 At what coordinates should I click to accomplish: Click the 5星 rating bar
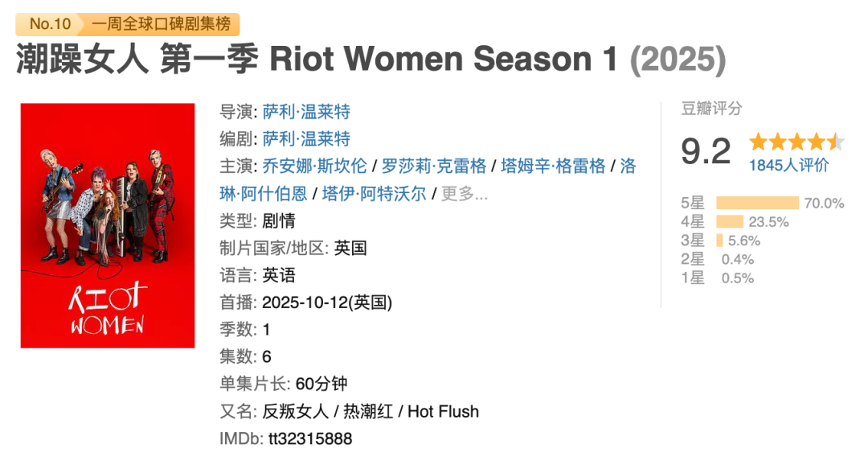click(x=756, y=204)
